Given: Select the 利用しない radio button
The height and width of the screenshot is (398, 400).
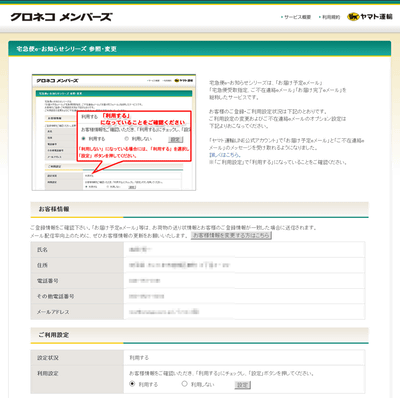Looking at the screenshot, I should point(184,384).
